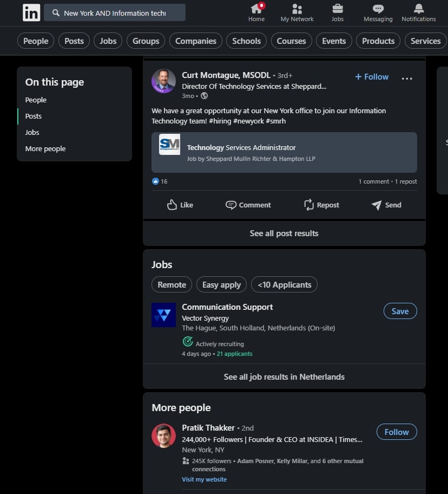Filter results by Groups

(146, 41)
